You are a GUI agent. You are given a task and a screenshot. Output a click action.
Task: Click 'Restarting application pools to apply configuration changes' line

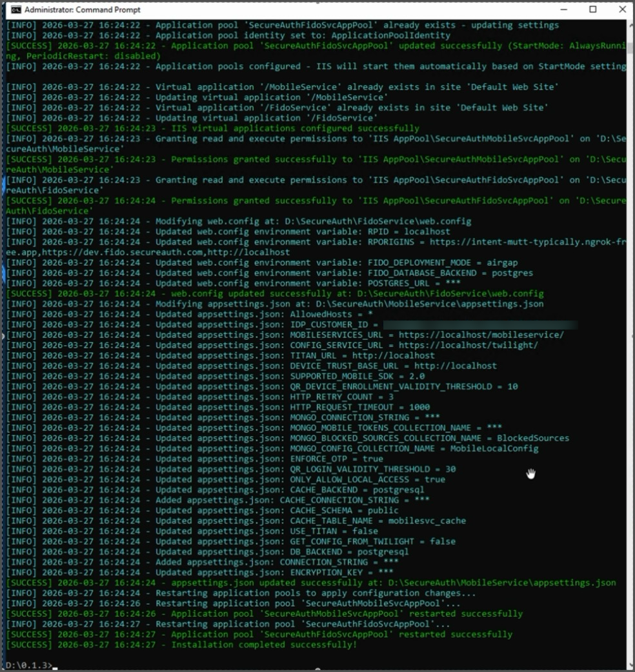(x=241, y=593)
